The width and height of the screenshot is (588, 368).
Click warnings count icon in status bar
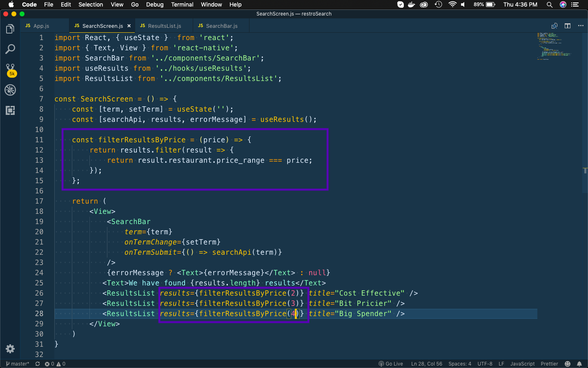pos(61,364)
